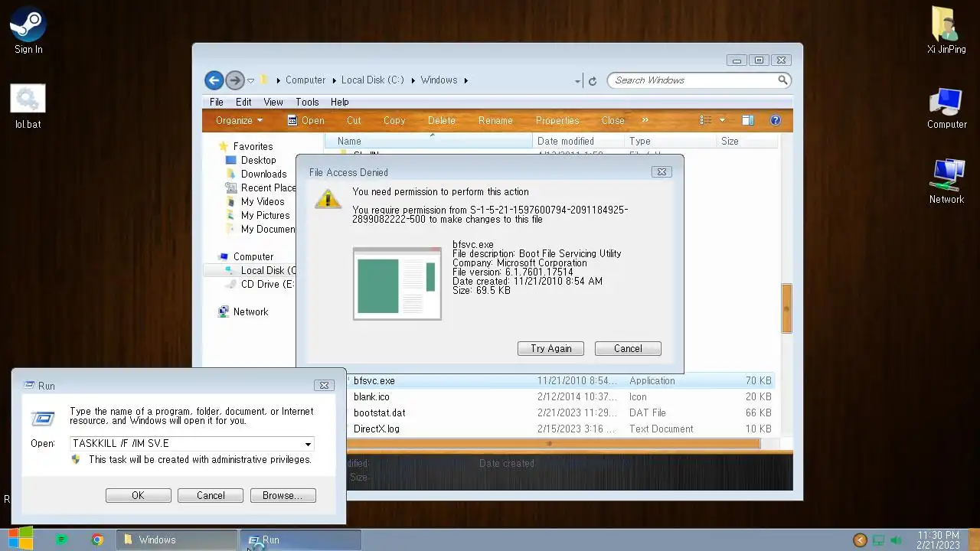Click the bfsvc.exe file thumbnail
This screenshot has width=980, height=551.
point(397,283)
